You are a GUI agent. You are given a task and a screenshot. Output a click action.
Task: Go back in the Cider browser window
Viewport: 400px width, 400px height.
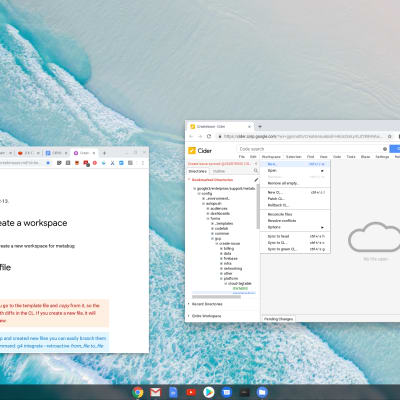click(191, 136)
